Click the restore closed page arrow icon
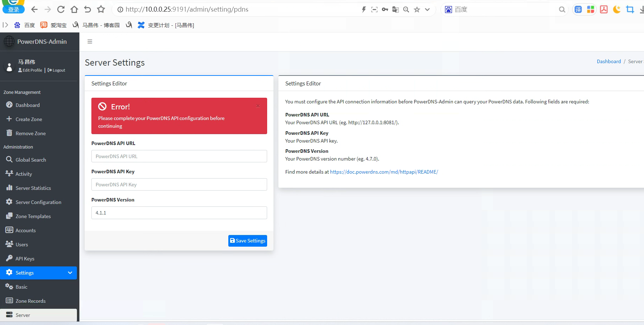This screenshot has height=325, width=644. pos(88,10)
